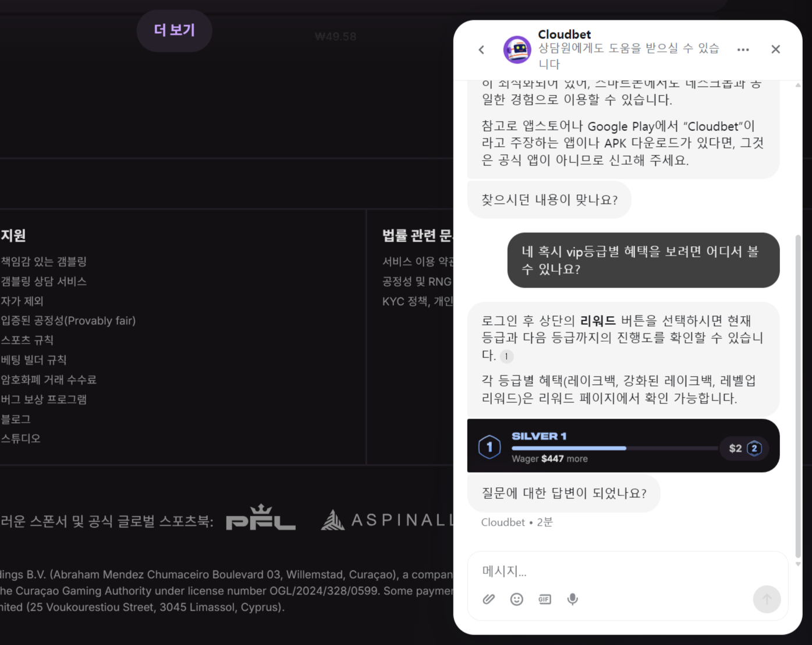Open the 스포츠 규칙 link
The height and width of the screenshot is (645, 812).
(27, 340)
